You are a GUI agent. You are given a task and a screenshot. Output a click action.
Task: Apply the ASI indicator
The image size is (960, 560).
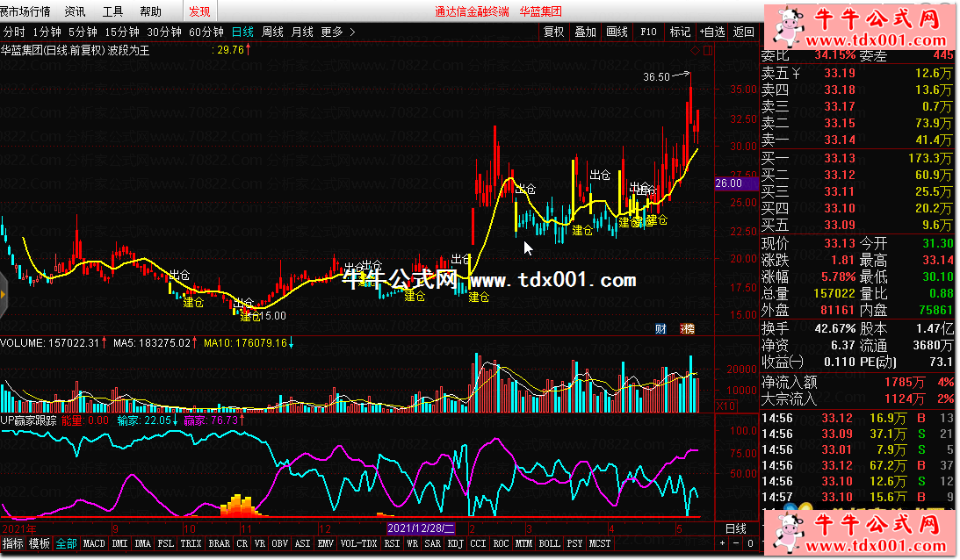(302, 543)
